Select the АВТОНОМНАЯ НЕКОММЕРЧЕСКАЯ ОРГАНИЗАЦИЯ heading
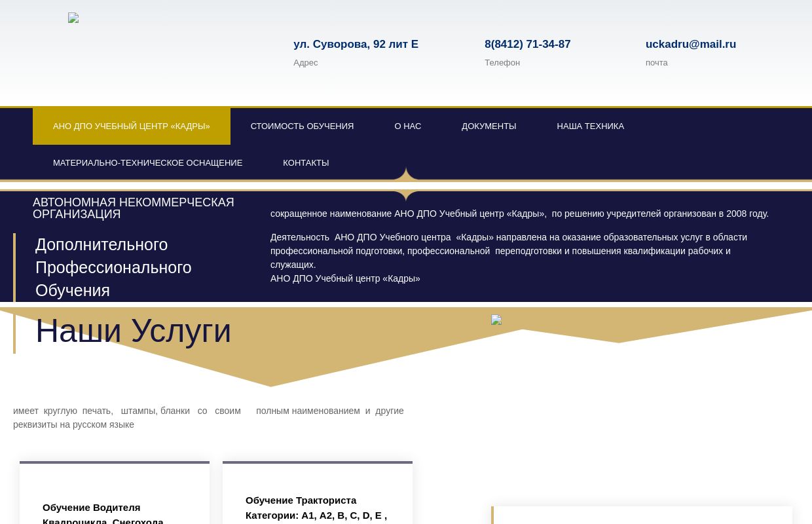 (x=134, y=208)
